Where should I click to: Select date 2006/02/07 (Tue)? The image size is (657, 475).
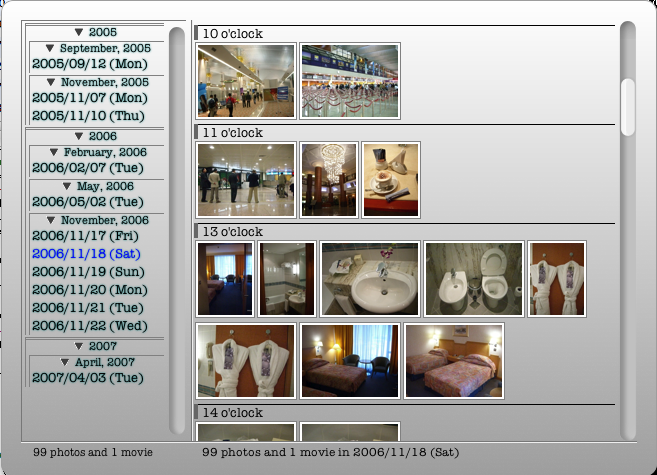(88, 168)
